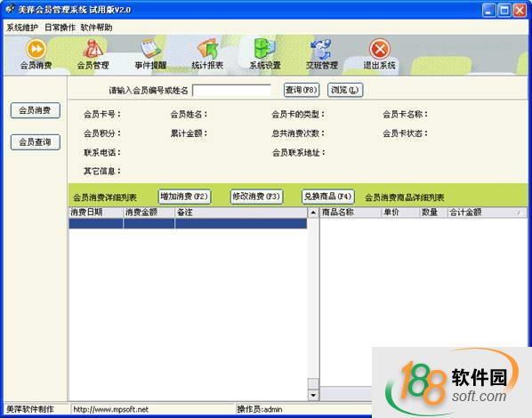Click the 兑换商品(F4) button
This screenshot has height=418, width=532.
click(x=327, y=197)
